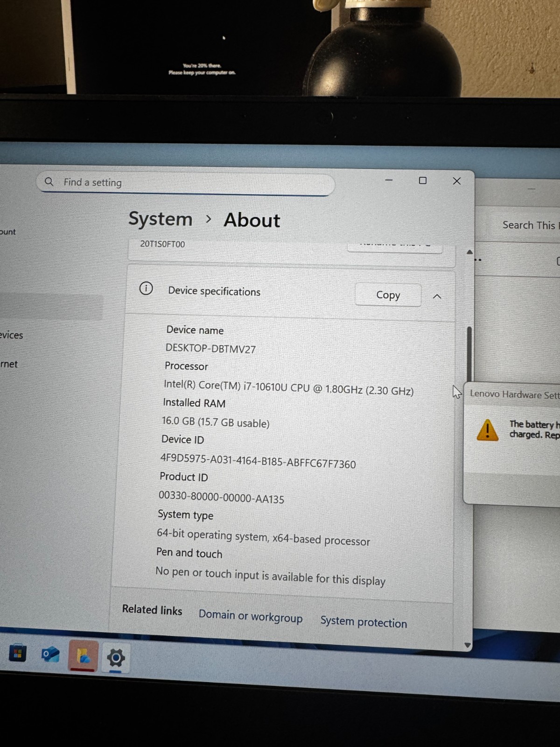Viewport: 560px width, 747px height.
Task: Click the Device specifications info icon
Action: click(x=146, y=289)
